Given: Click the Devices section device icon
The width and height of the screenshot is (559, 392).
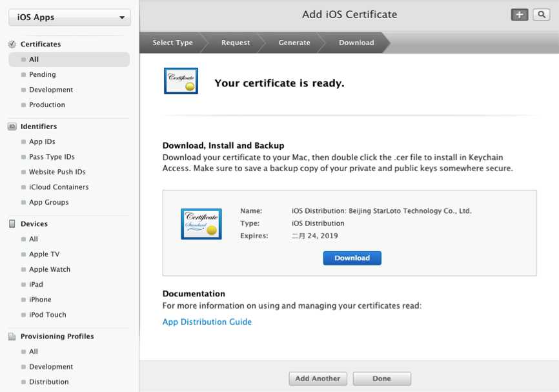Looking at the screenshot, I should point(12,224).
